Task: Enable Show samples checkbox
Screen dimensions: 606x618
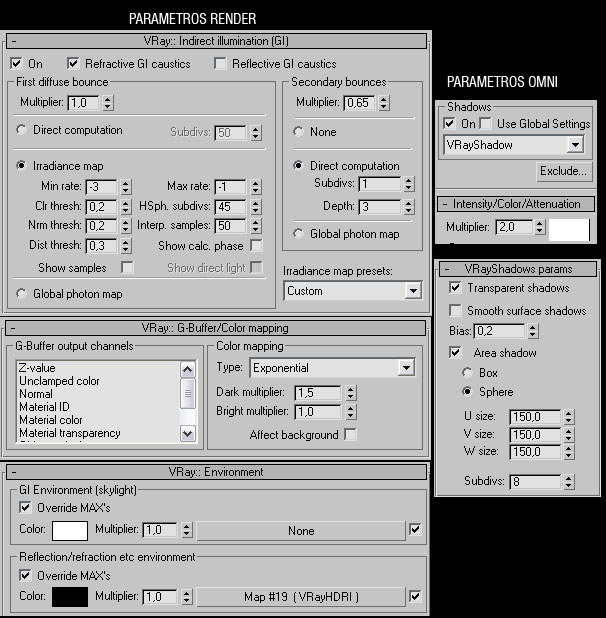Action: click(x=127, y=268)
